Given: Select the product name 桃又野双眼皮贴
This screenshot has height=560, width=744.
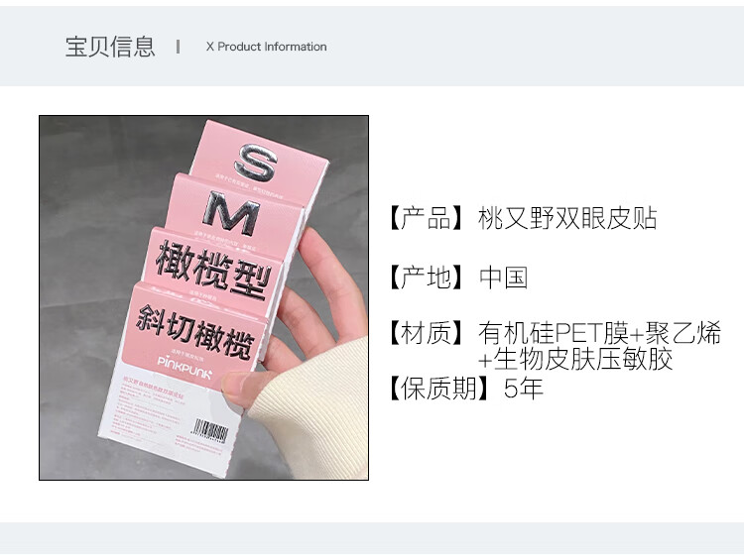Looking at the screenshot, I should tap(567, 218).
